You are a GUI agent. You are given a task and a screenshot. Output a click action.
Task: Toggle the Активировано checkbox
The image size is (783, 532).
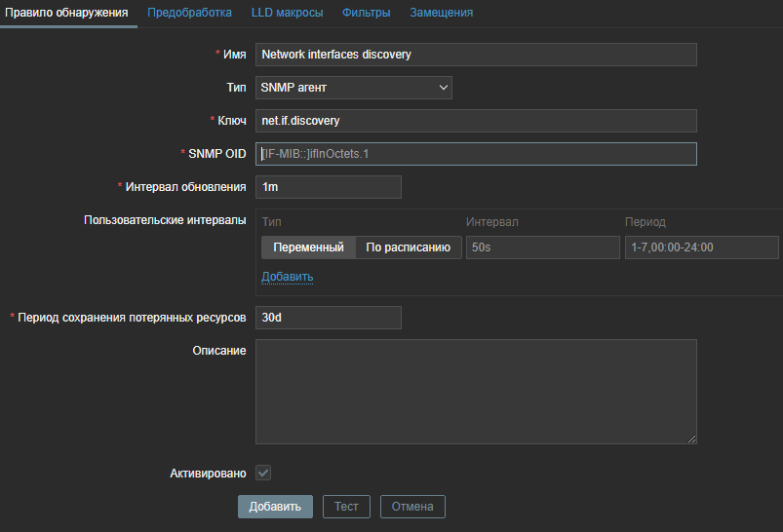coord(263,473)
